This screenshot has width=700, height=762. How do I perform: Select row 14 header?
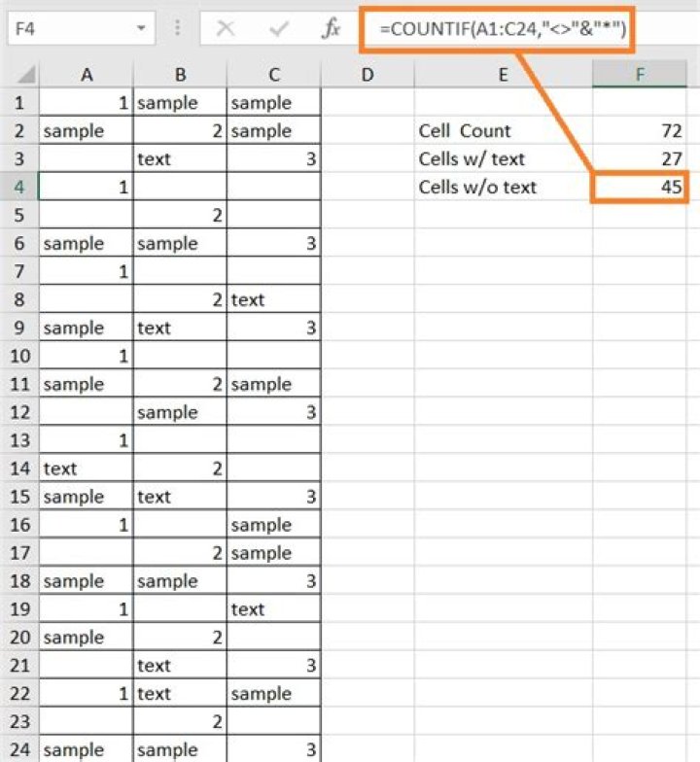[19, 468]
